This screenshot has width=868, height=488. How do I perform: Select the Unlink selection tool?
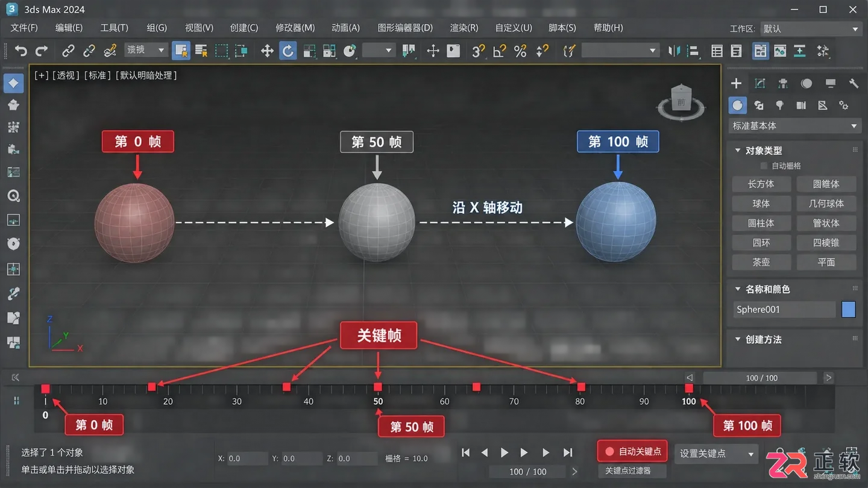89,51
